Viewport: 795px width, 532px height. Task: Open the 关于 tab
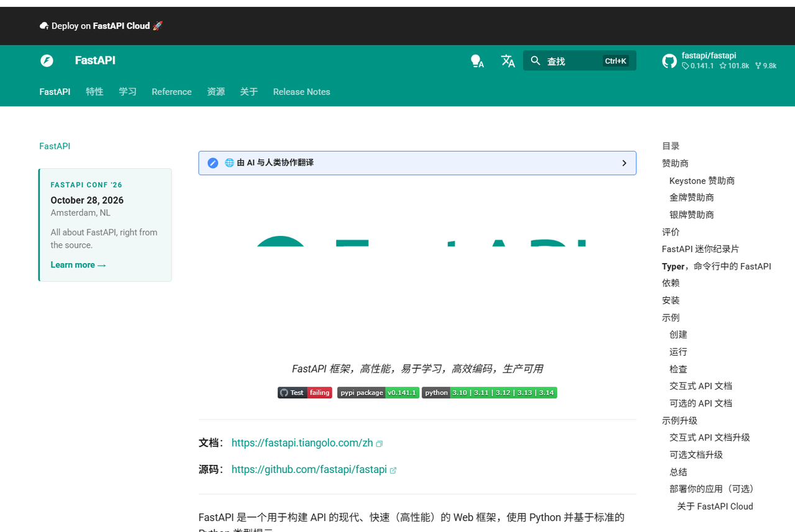tap(249, 91)
